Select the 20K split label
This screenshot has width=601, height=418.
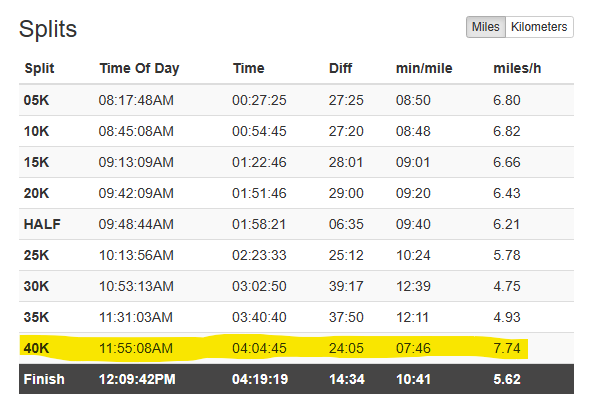(x=36, y=193)
